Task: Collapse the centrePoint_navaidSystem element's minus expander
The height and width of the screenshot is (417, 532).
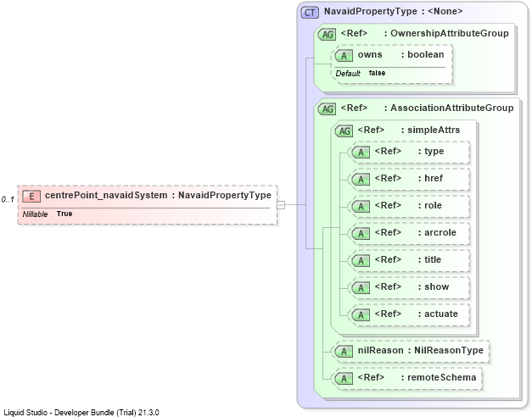Action: 281,205
